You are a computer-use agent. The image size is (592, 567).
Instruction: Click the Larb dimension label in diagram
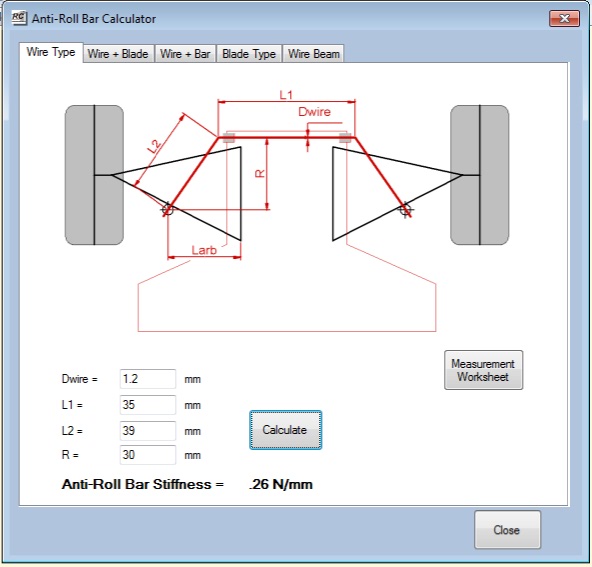coord(204,250)
